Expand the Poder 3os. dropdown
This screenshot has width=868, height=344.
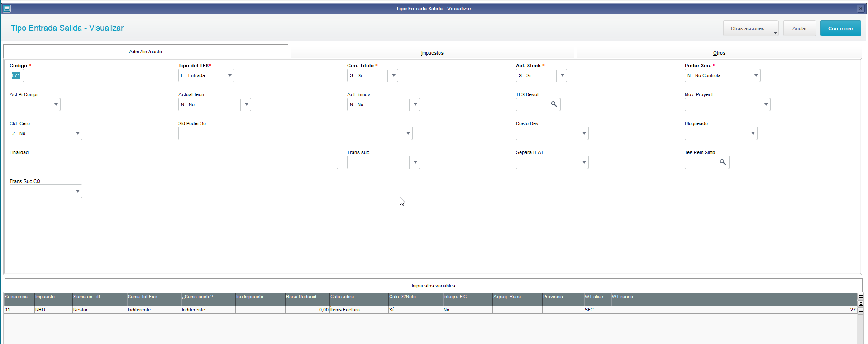click(756, 75)
